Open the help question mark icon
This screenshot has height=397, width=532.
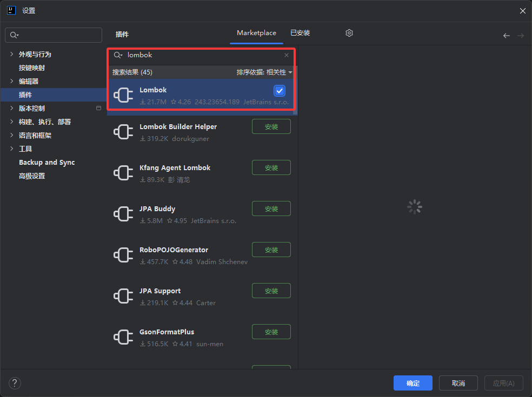click(15, 383)
